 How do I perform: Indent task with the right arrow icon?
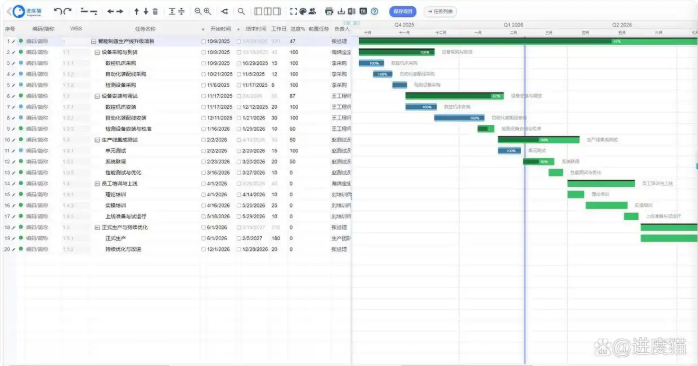[120, 11]
